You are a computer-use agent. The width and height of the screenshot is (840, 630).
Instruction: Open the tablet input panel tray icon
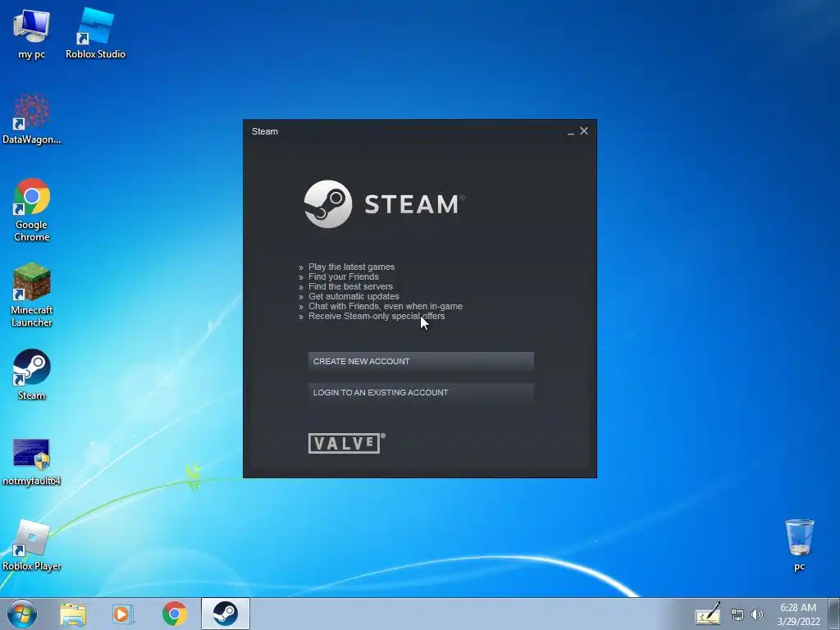[708, 614]
